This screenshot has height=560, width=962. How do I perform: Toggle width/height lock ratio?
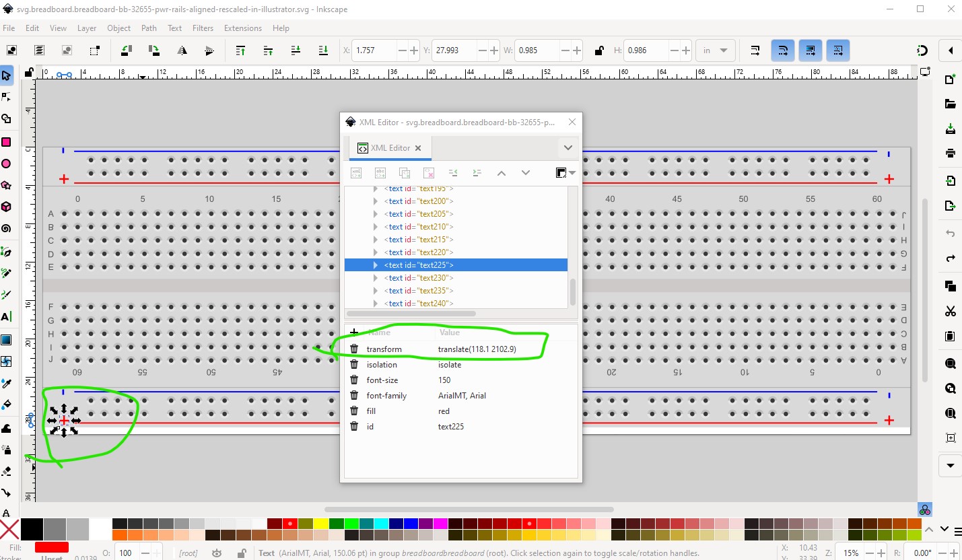click(x=598, y=50)
